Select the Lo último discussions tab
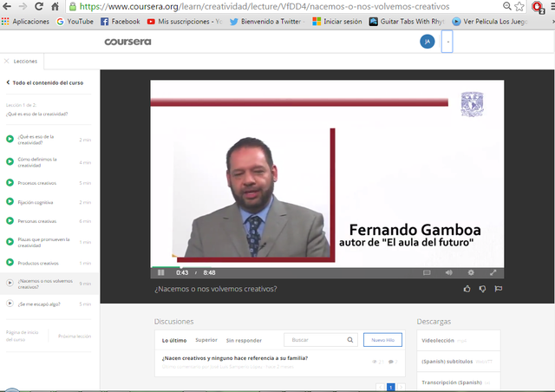 point(174,341)
